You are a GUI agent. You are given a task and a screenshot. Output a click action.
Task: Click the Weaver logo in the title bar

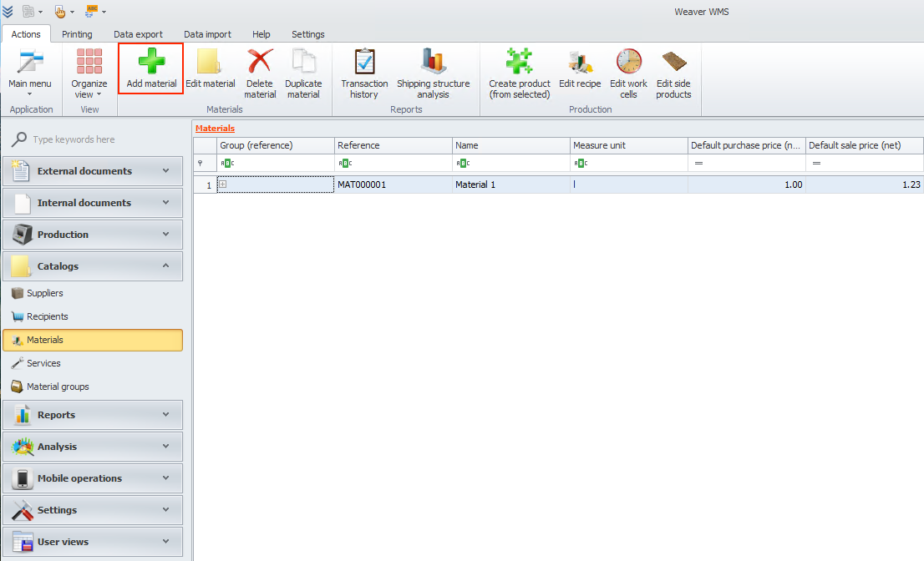[x=8, y=11]
